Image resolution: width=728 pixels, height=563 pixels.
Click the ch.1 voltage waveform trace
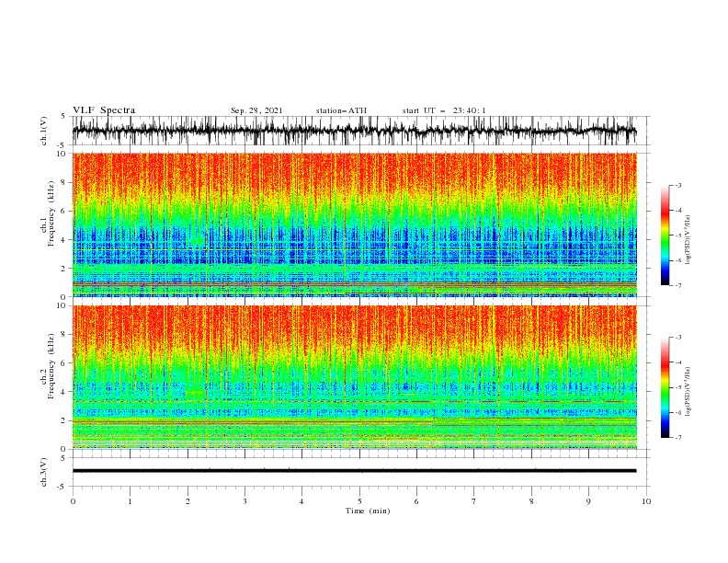pos(354,131)
